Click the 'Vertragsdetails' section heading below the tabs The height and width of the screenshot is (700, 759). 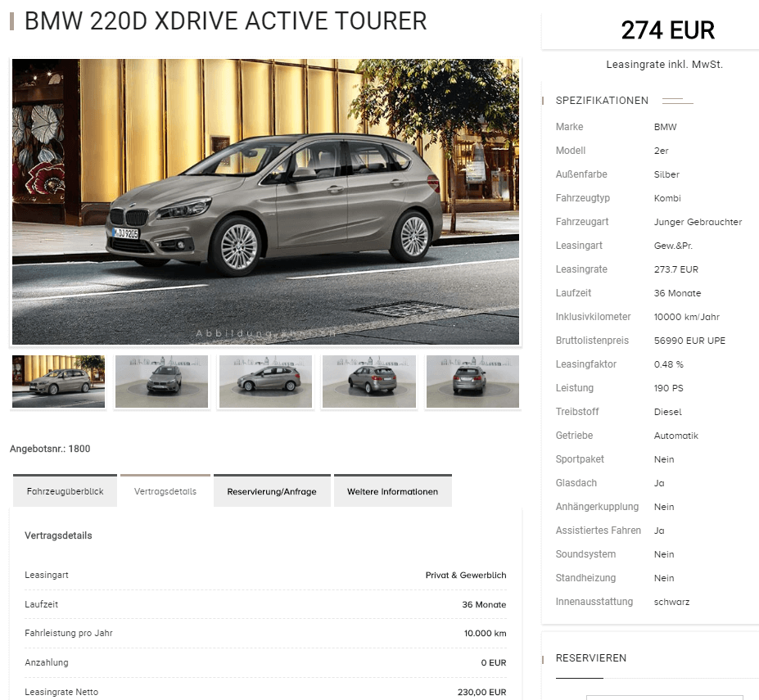point(58,535)
